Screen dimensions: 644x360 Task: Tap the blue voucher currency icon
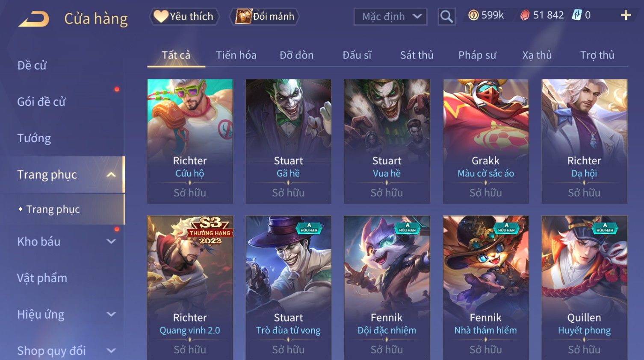577,15
